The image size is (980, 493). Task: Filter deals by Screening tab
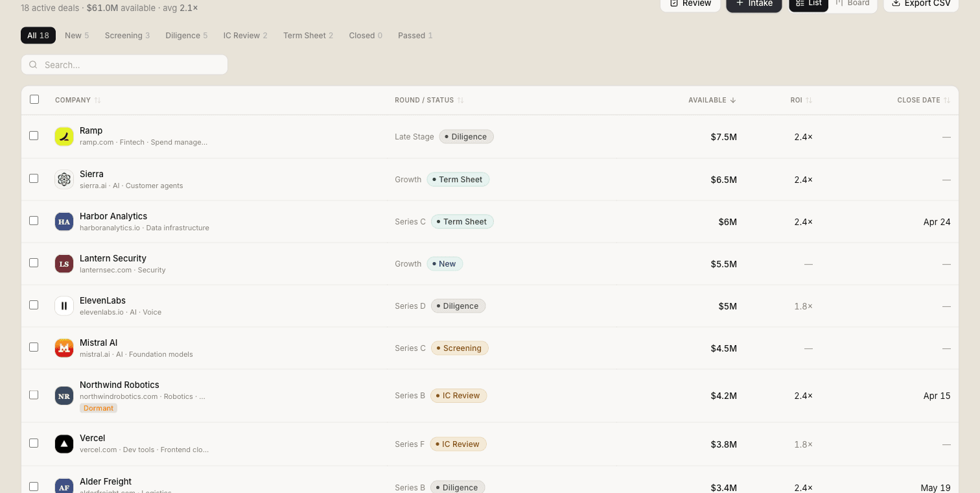point(127,36)
